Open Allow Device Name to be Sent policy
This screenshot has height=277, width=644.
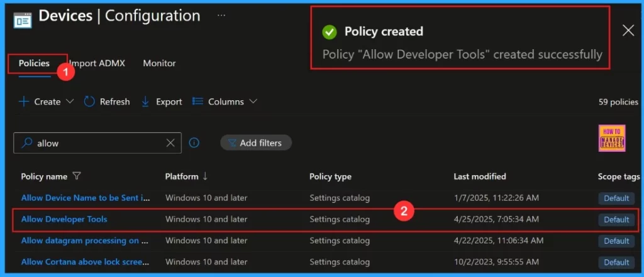(x=86, y=198)
